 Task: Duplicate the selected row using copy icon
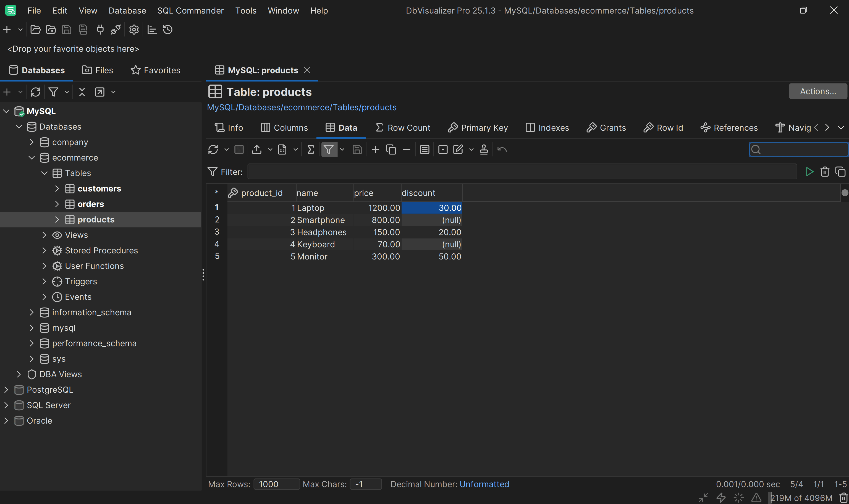pyautogui.click(x=391, y=149)
